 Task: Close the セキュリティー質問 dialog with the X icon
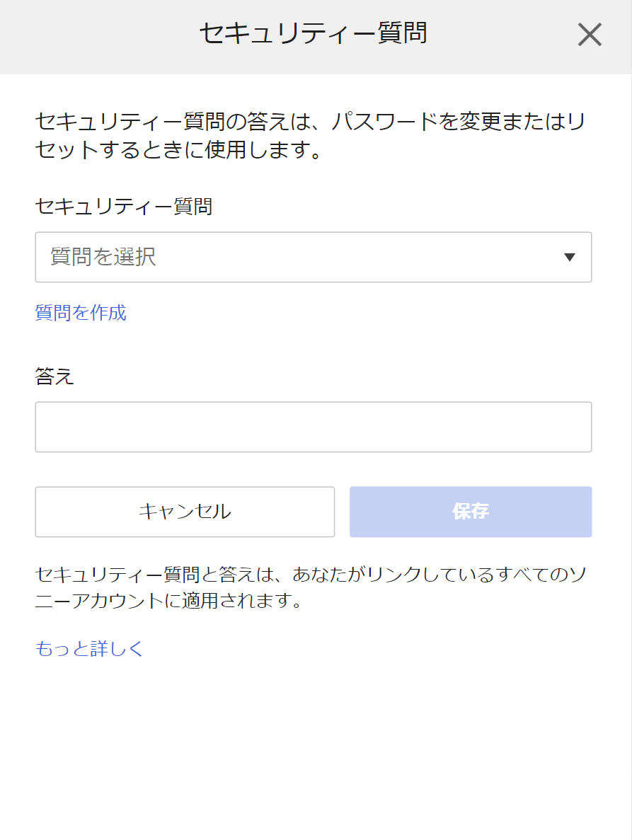click(589, 35)
